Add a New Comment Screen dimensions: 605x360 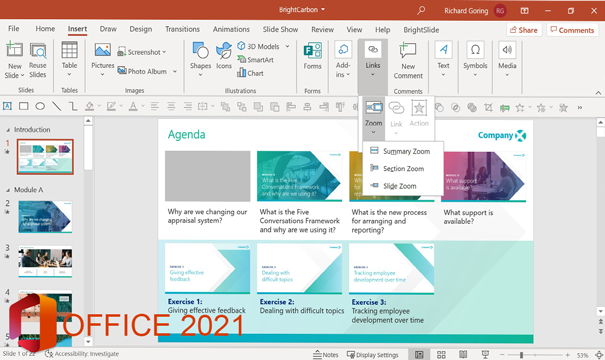408,60
